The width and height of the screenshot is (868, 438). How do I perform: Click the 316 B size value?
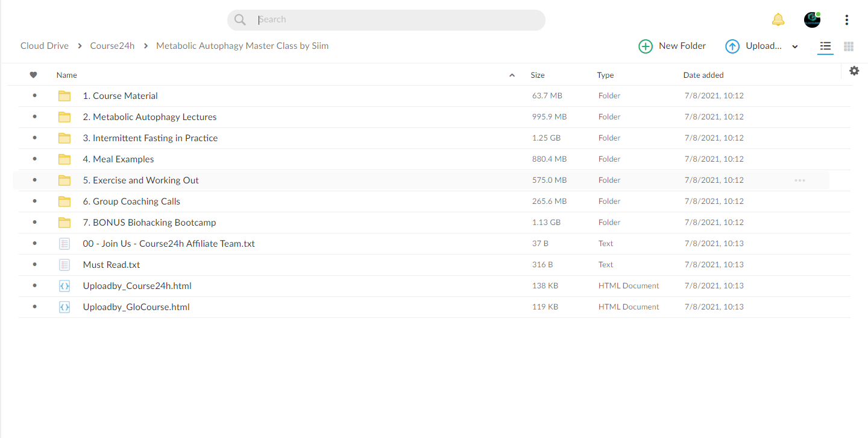542,265
